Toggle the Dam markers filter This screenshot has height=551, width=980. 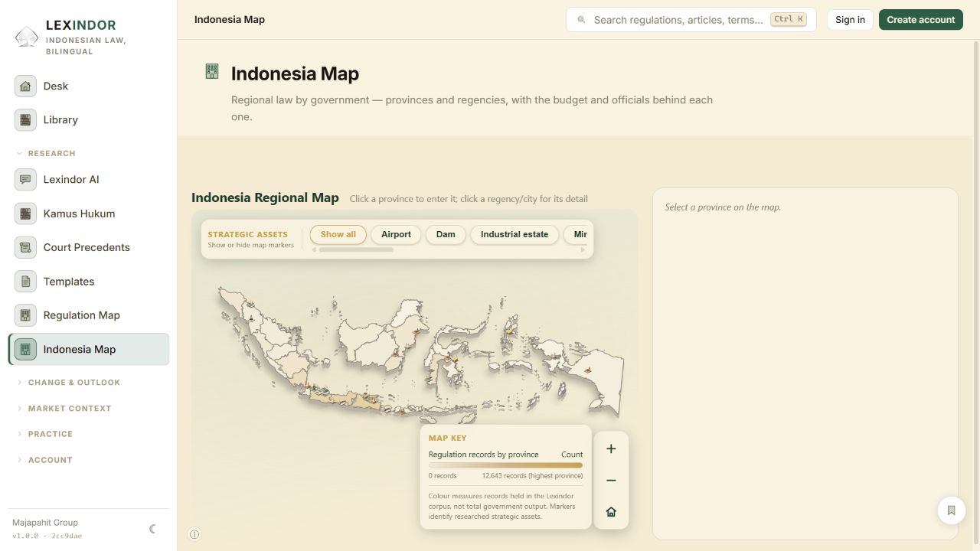[x=446, y=234]
